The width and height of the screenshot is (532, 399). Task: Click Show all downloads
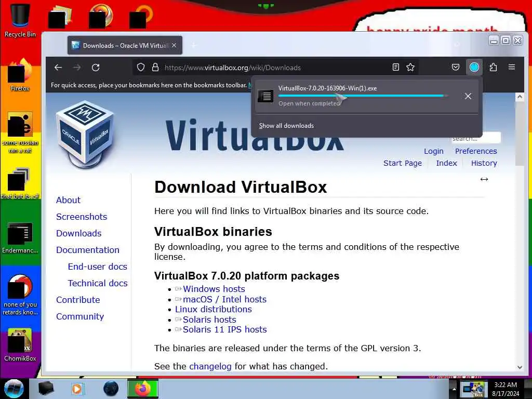click(x=286, y=126)
